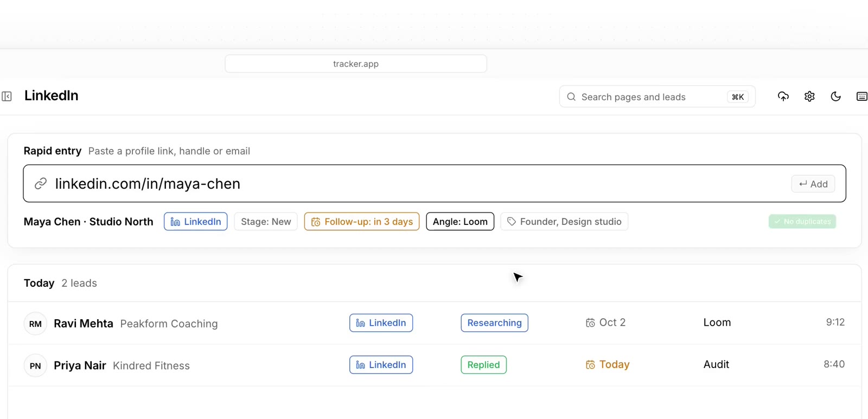The height and width of the screenshot is (419, 868).
Task: Click the tracker.app address bar
Action: [x=356, y=64]
